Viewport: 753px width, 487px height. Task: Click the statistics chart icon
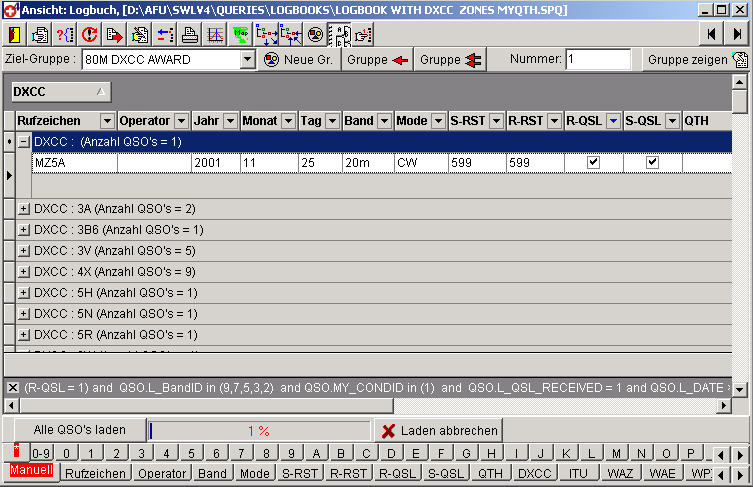215,35
